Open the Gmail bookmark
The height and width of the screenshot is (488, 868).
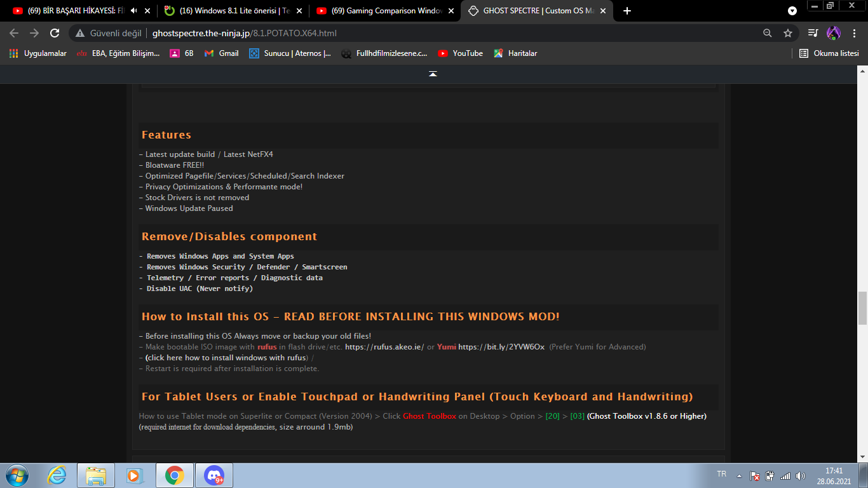tap(222, 53)
